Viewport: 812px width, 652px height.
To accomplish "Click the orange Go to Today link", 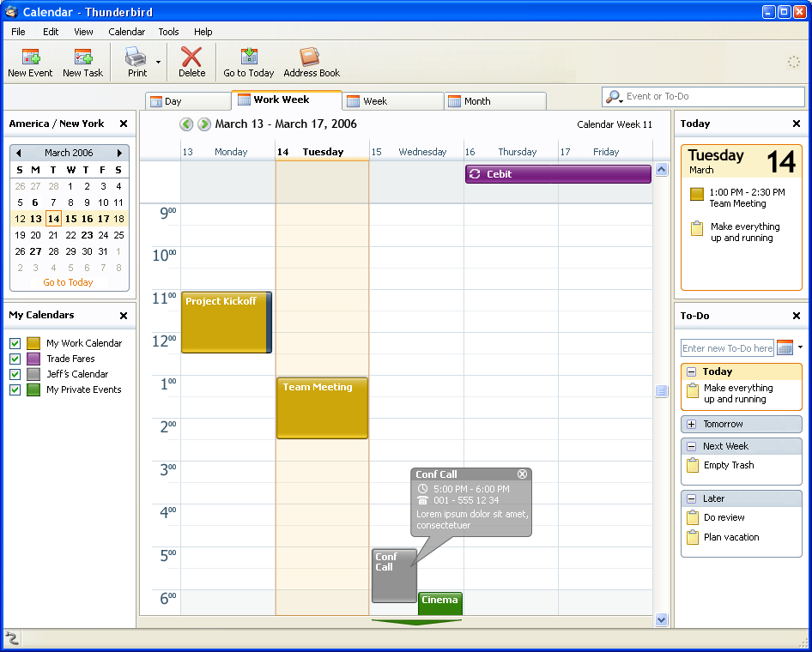I will 68,282.
